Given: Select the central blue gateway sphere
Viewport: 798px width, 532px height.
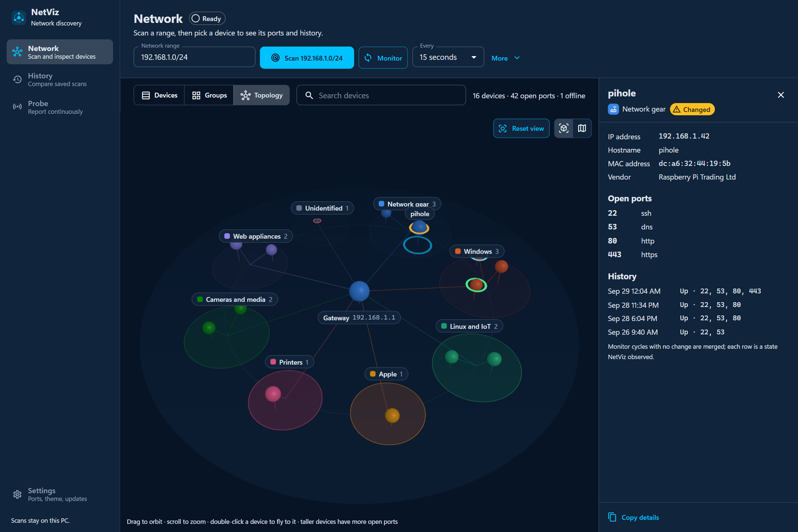Looking at the screenshot, I should pyautogui.click(x=359, y=291).
